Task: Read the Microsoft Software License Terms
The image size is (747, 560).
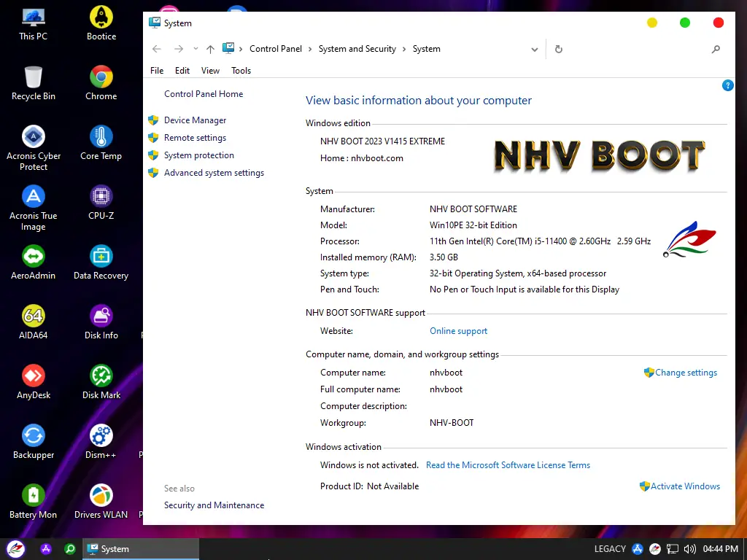Action: tap(508, 465)
